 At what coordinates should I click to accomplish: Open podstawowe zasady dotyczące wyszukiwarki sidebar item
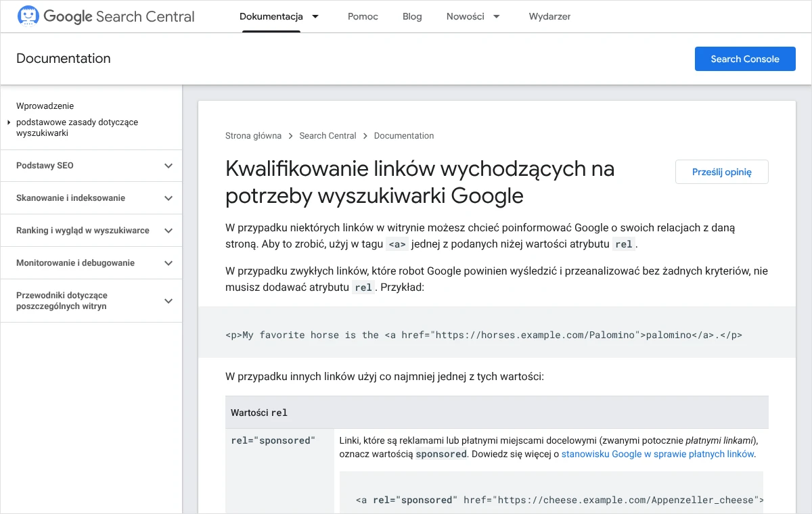[77, 128]
